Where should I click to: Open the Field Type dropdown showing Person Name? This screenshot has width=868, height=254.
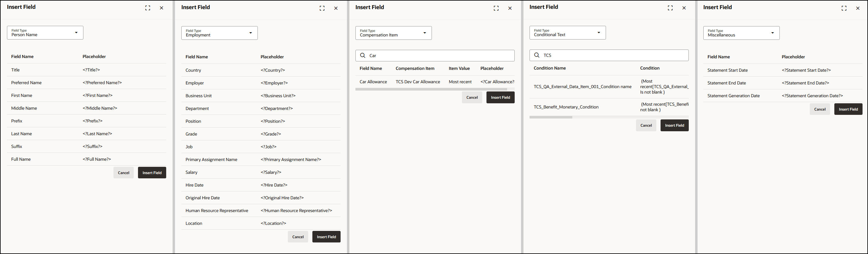45,33
